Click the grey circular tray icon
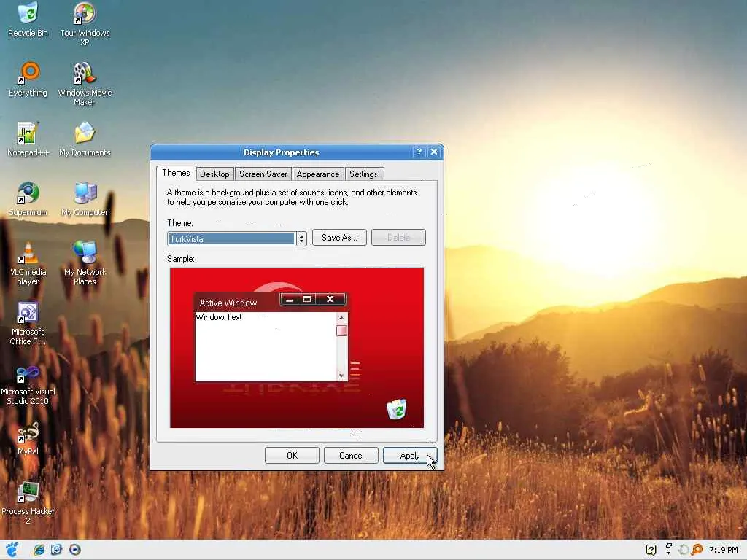 point(683,550)
